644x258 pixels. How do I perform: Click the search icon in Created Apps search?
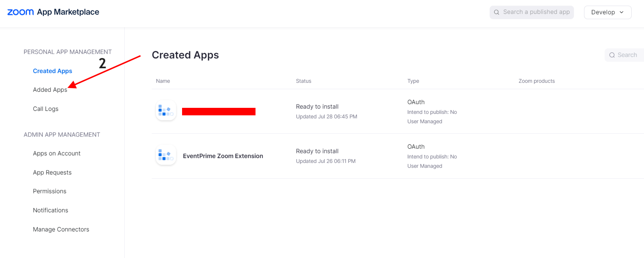click(612, 55)
